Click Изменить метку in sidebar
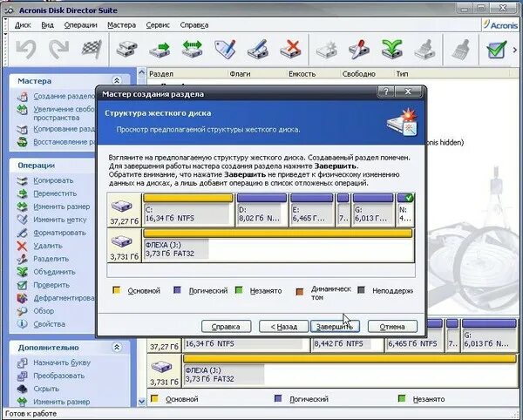This screenshot has width=523, height=420. [59, 220]
